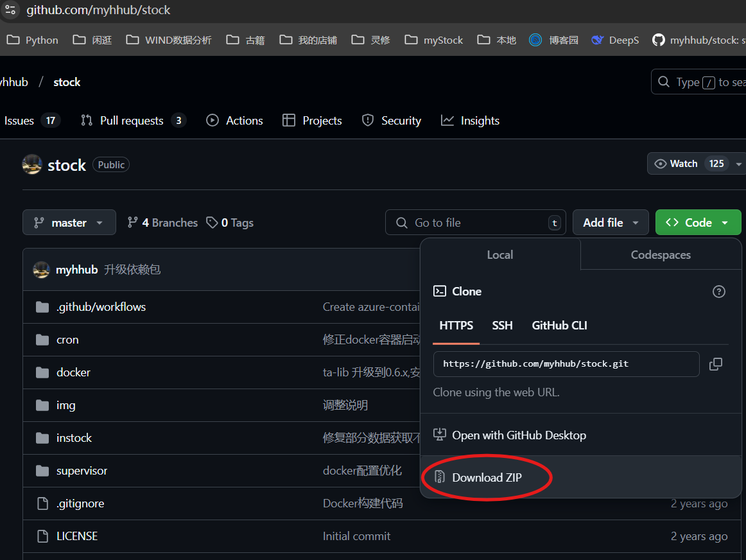This screenshot has width=746, height=560.
Task: View the 0 Tags link
Action: (x=230, y=223)
